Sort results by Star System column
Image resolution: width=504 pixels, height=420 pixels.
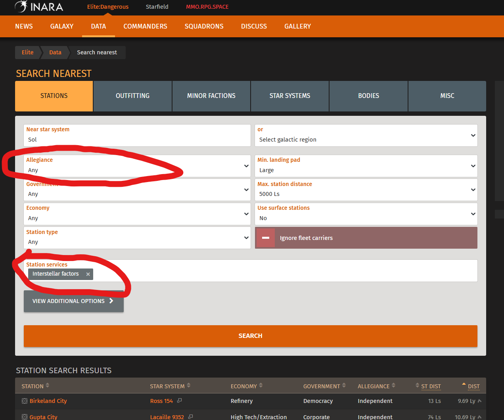pos(170,386)
